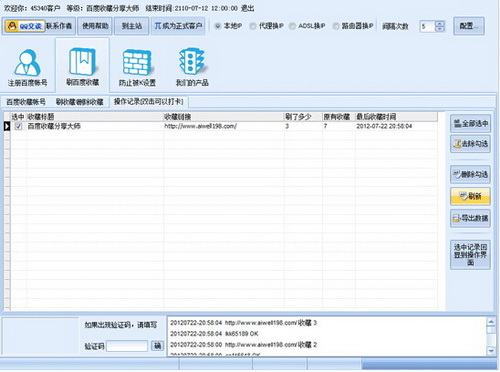
Task: Click the 刷了多少 column header
Action: [x=303, y=117]
